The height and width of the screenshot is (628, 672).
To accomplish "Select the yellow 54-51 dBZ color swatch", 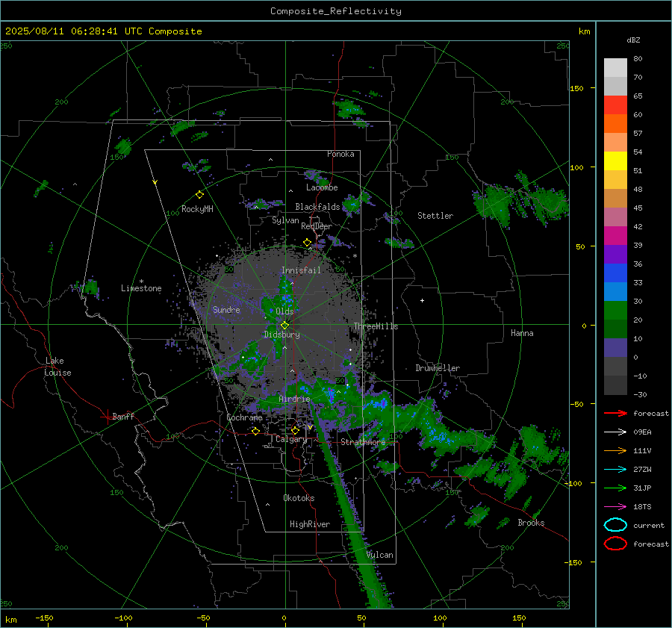I will [615, 161].
